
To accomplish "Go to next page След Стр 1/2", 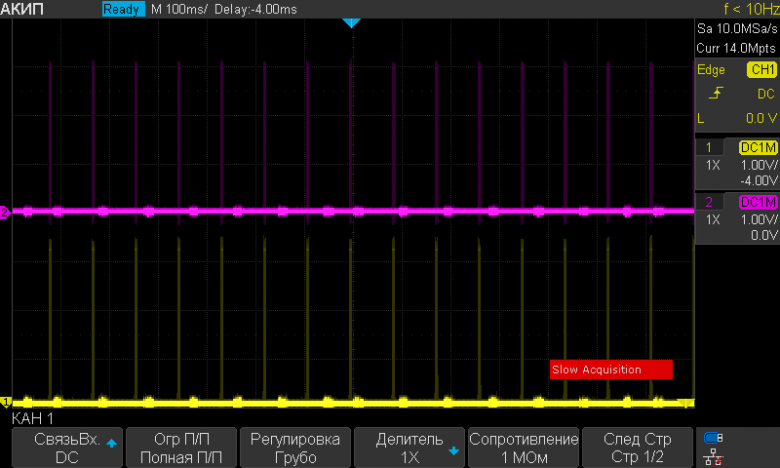I will [x=637, y=448].
